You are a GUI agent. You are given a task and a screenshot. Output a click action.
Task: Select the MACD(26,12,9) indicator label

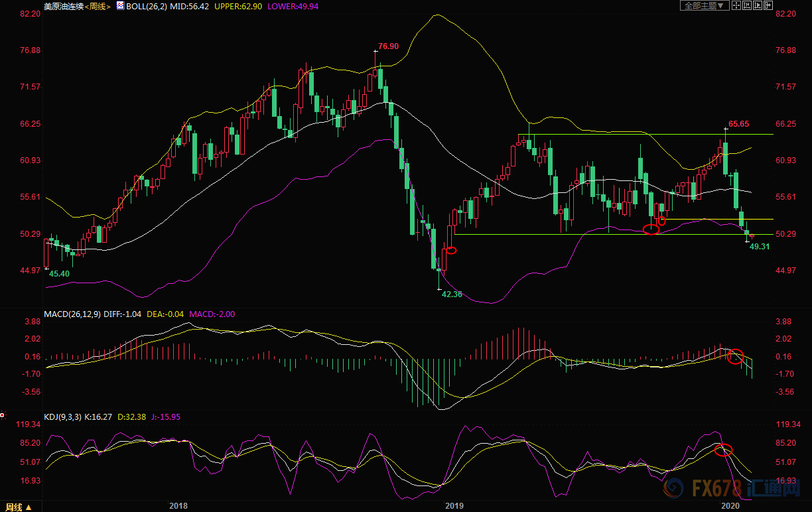coord(71,314)
